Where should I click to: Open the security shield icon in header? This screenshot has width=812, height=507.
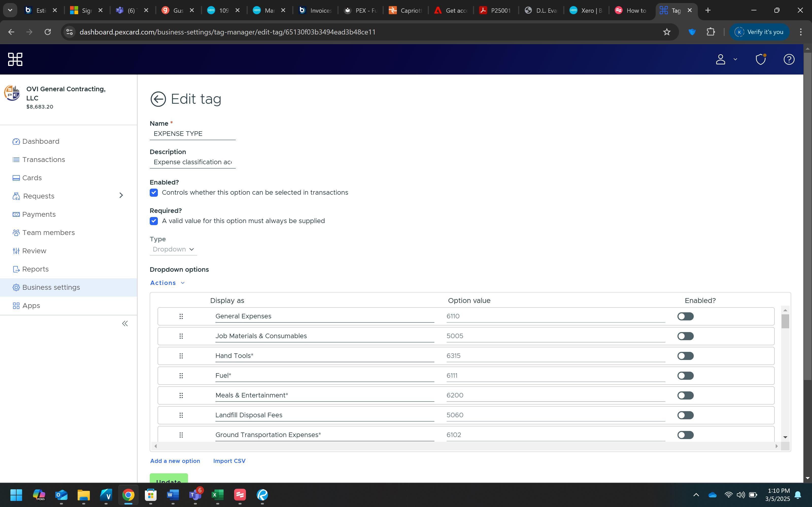760,59
